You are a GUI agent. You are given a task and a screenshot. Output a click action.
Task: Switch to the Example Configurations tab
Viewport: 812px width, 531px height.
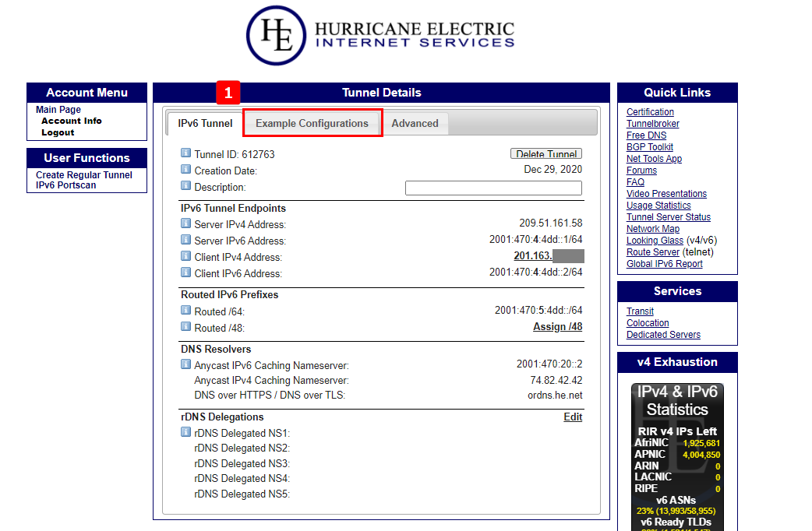pos(312,123)
